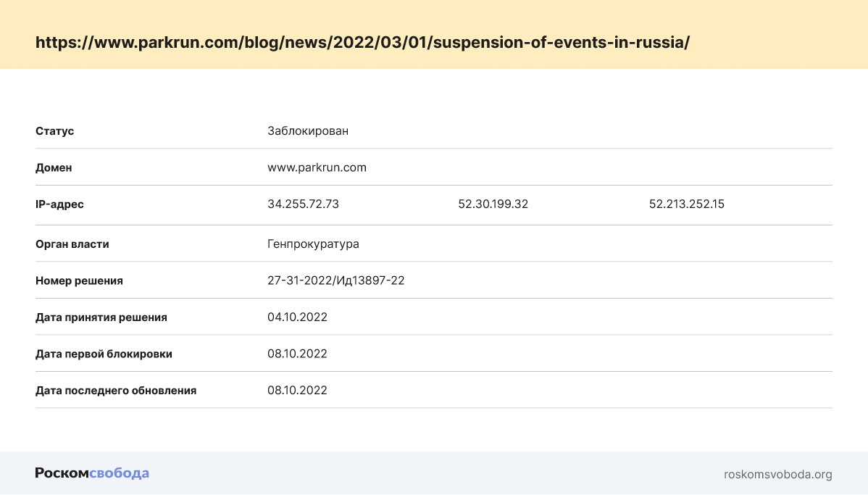868x495 pixels.
Task: Click the Роскомсвобода logo
Action: coord(92,473)
